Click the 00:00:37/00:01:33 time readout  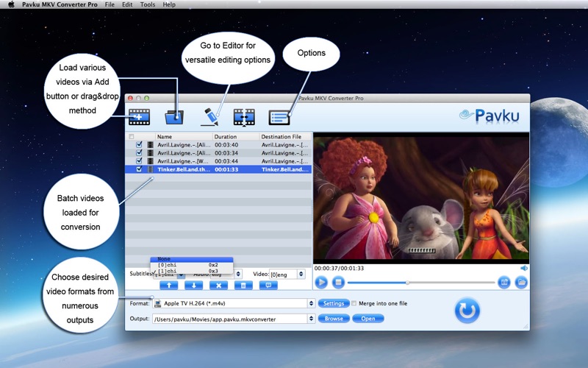[339, 268]
